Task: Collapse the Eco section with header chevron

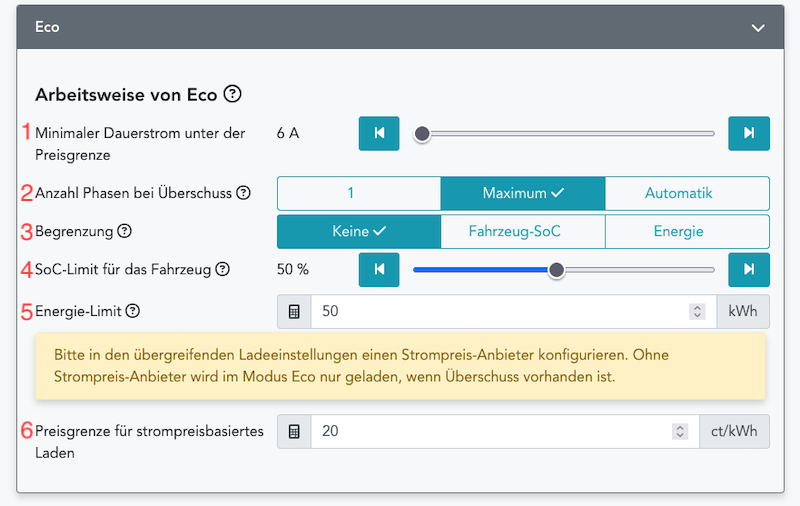Action: (758, 28)
